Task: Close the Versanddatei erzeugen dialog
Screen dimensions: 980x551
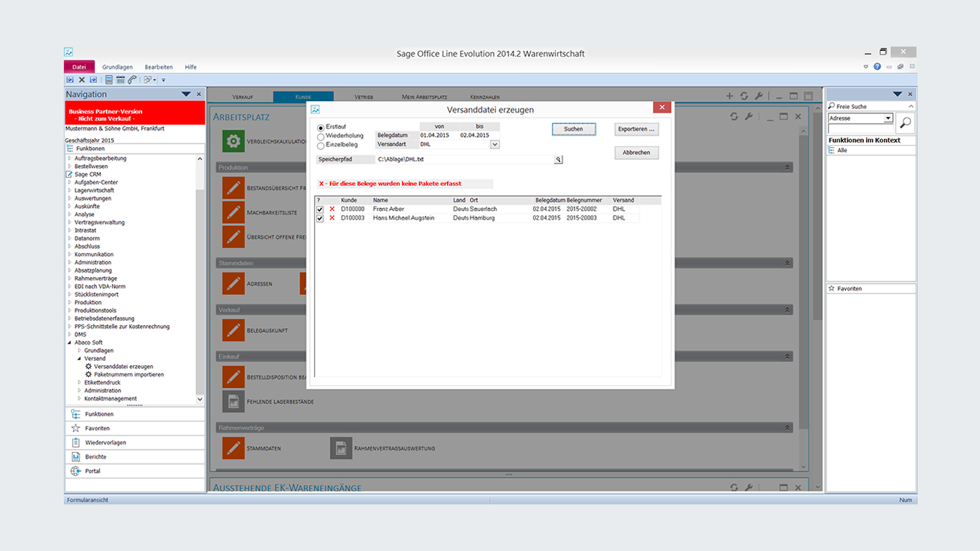Action: click(x=662, y=107)
